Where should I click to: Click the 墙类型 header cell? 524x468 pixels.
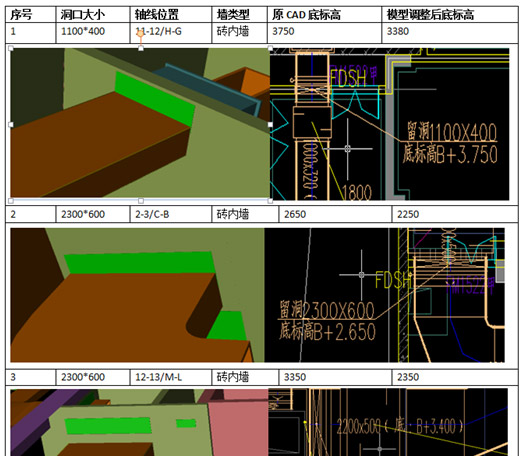pos(239,14)
